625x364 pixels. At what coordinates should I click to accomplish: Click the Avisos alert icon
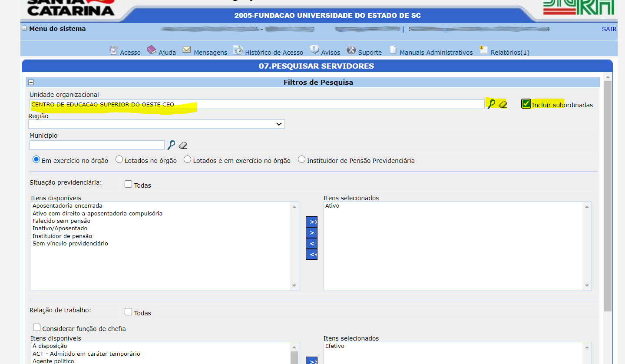[x=314, y=50]
